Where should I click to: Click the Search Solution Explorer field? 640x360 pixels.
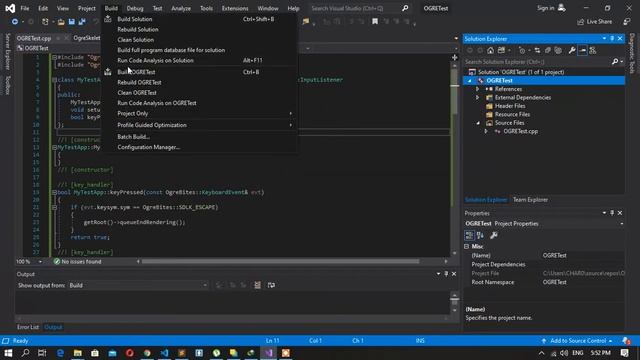point(538,62)
